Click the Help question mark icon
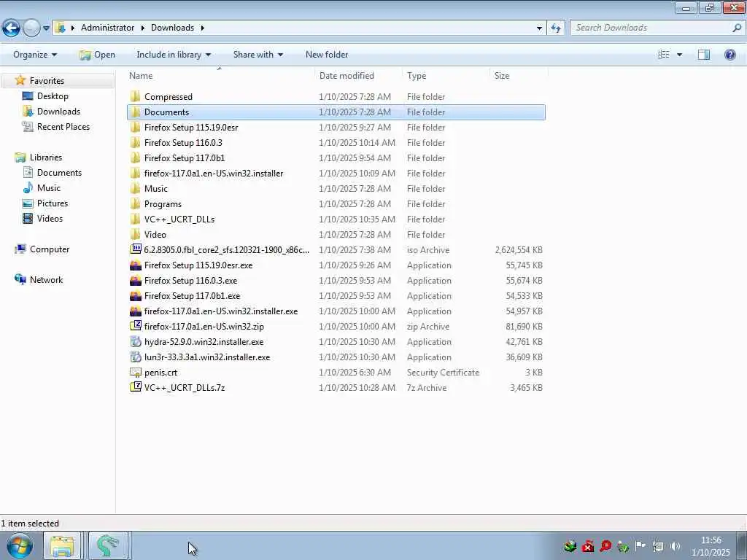Screen dimensions: 747x560 coord(729,55)
